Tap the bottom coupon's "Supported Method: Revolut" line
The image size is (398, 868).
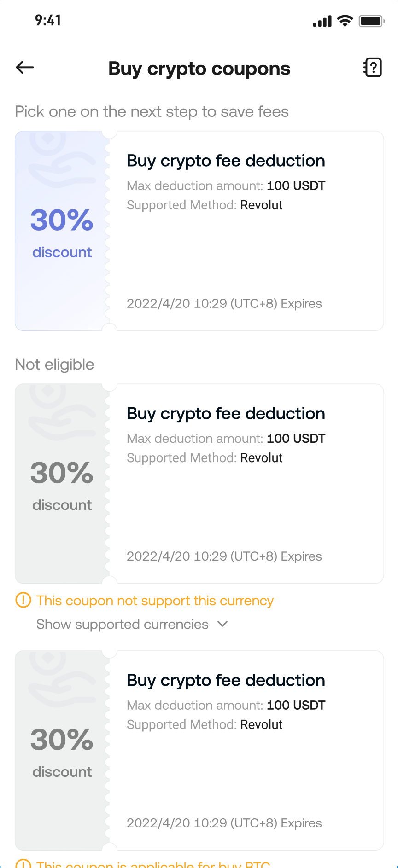pyautogui.click(x=205, y=725)
